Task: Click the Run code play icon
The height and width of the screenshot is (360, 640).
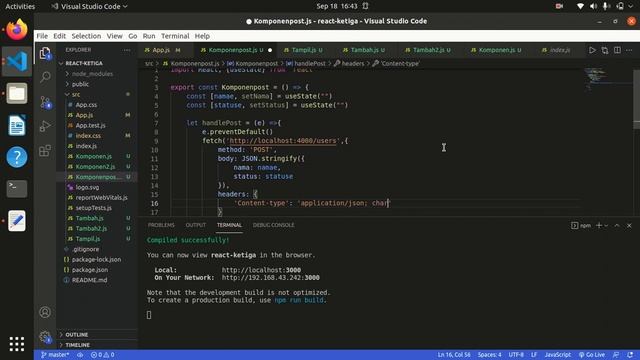Action: pos(592,50)
